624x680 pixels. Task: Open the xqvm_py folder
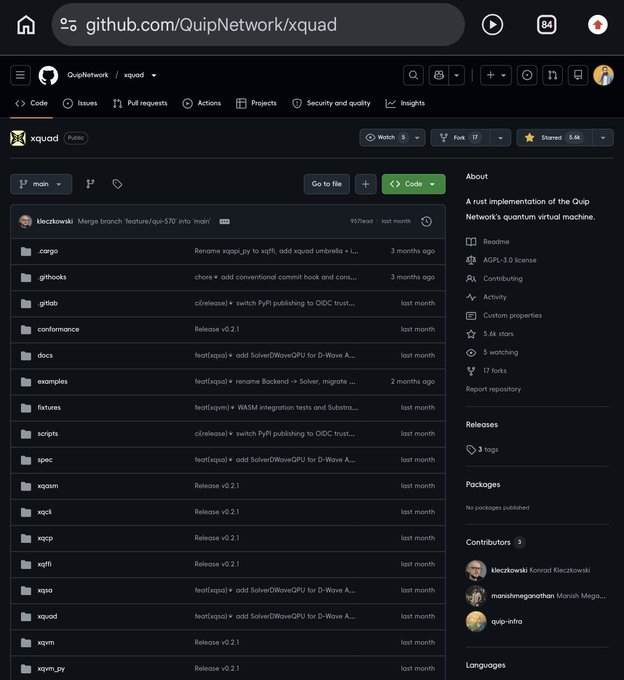[51, 668]
